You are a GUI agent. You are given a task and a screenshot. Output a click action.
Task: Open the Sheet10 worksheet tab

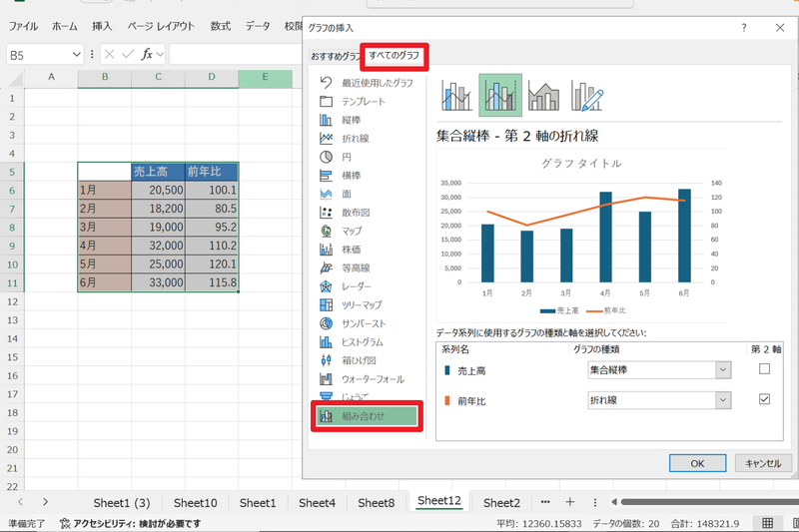pos(196,502)
